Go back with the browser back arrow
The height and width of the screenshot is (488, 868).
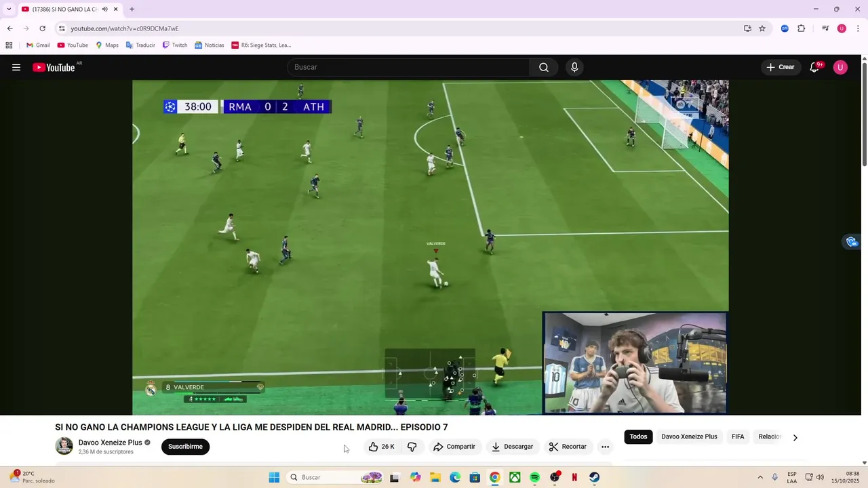(x=9, y=28)
